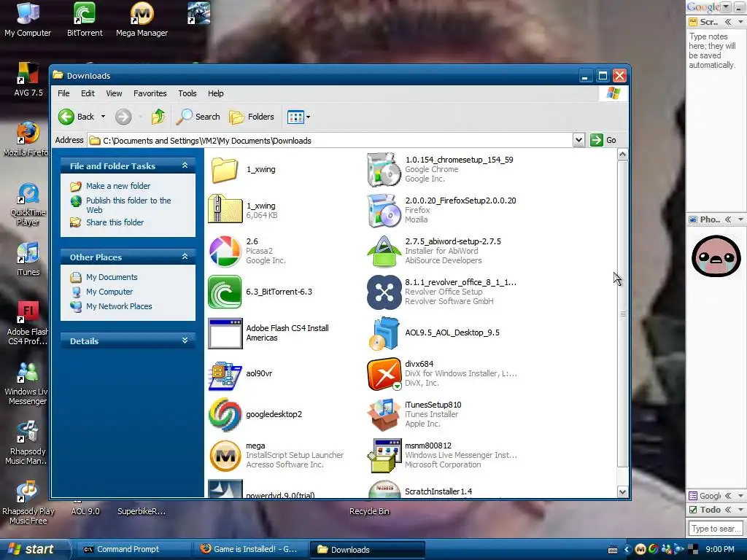Collapse the Scratch pad sidebar gadget
Viewport: 747px width, 560px height.
728,22
